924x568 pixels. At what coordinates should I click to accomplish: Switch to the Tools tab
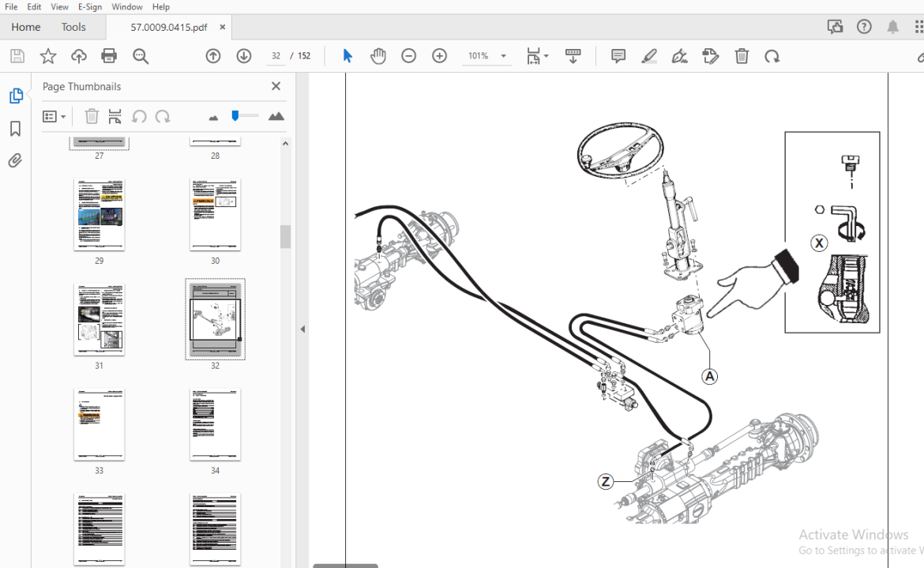[x=73, y=27]
